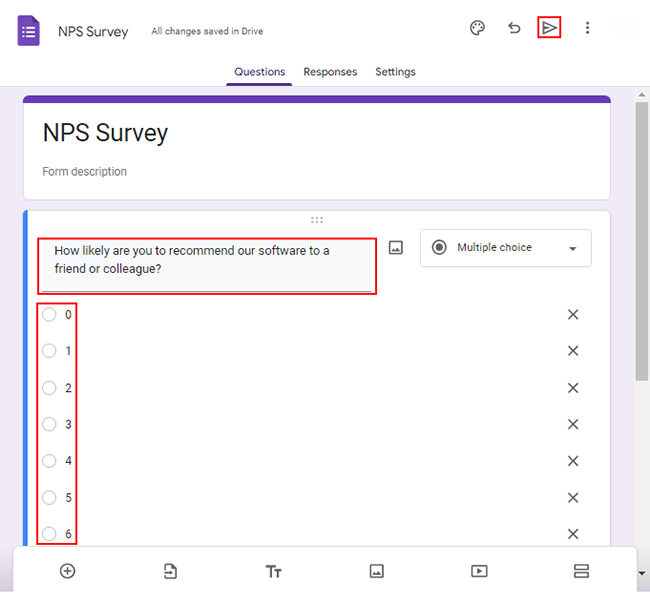Remove option 5
The image size is (650, 605).
[573, 498]
